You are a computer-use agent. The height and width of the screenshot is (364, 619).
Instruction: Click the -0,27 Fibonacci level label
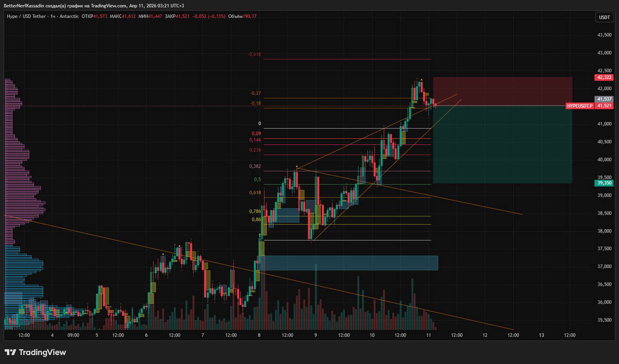(x=255, y=93)
